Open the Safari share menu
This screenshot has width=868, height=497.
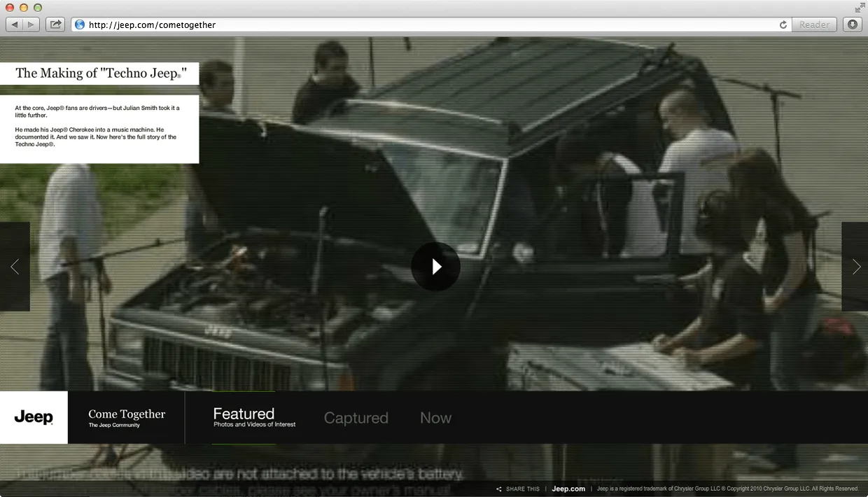click(x=55, y=24)
